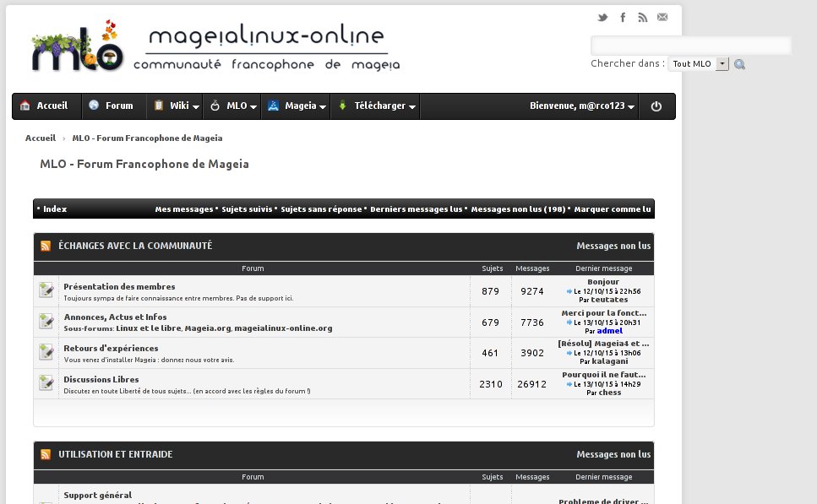Click MLO - Forum Francophone de Mageia breadcrumb
Screen dimensions: 817x504
tap(147, 138)
